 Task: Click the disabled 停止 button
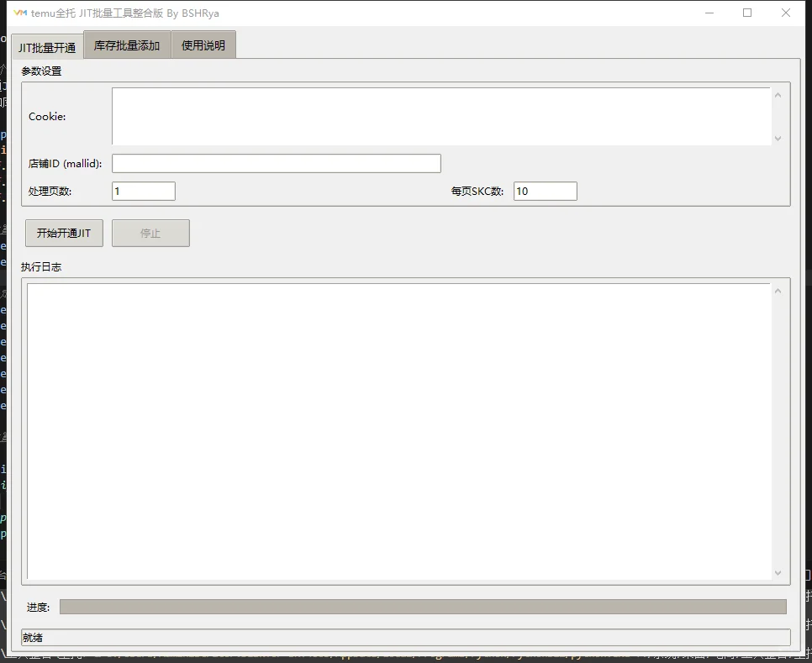(150, 233)
